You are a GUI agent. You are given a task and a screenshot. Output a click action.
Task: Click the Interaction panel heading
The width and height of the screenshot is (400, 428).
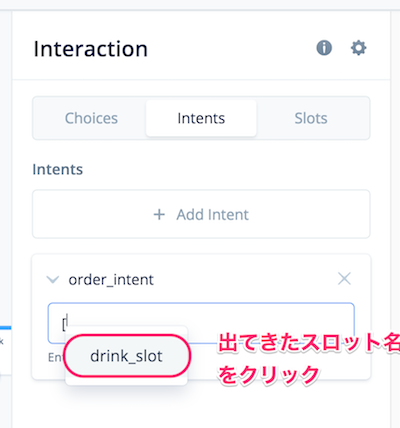pyautogui.click(x=90, y=49)
